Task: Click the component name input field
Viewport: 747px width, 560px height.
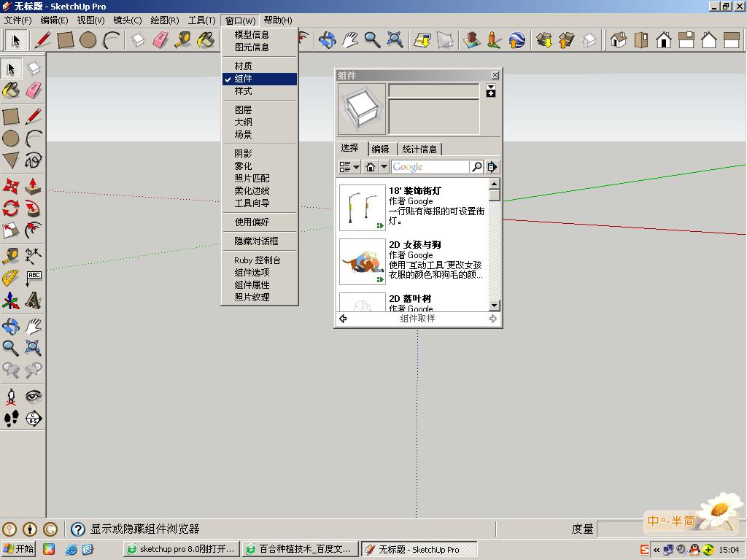Action: 434,90
